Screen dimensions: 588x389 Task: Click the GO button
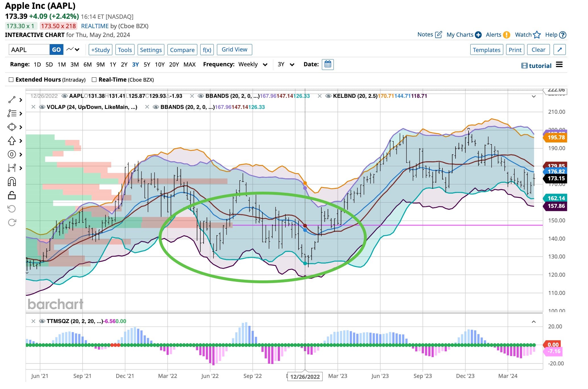[x=56, y=49]
